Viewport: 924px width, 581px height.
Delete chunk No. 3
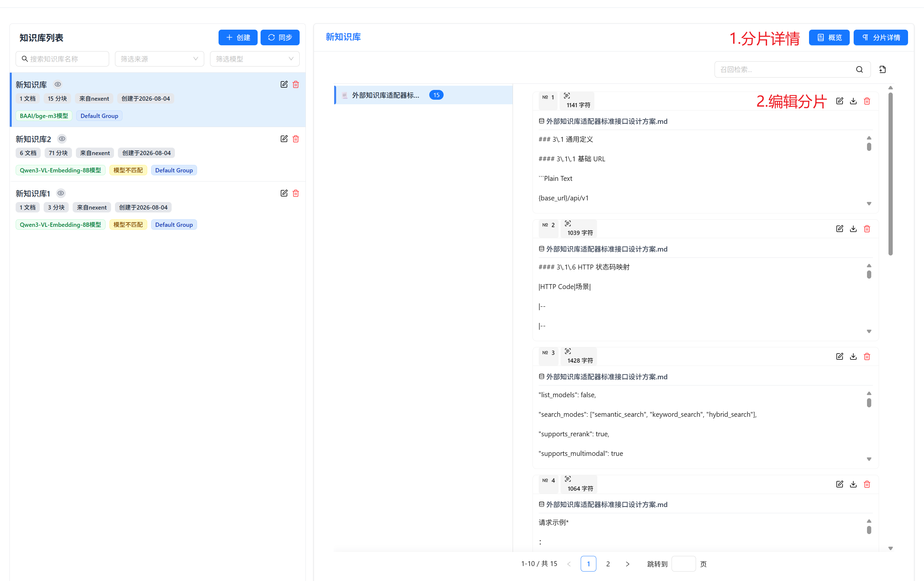867,357
